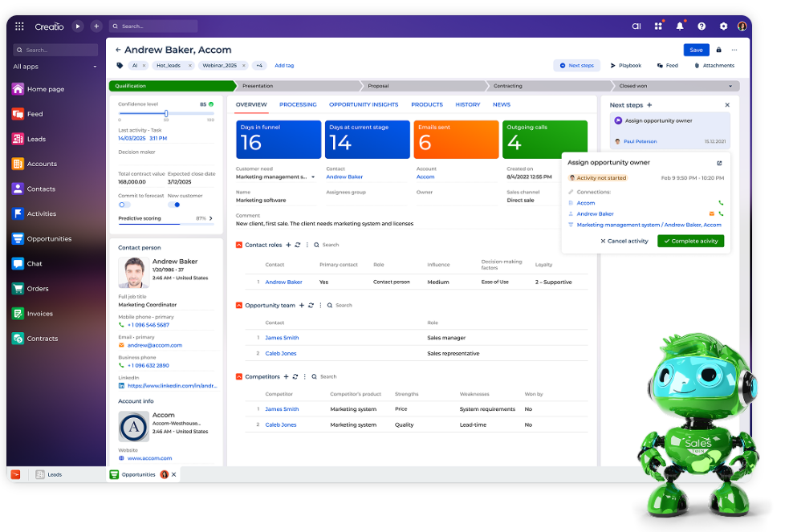Expand the Predictive scoring details
This screenshot has width=789, height=532.
211,217
